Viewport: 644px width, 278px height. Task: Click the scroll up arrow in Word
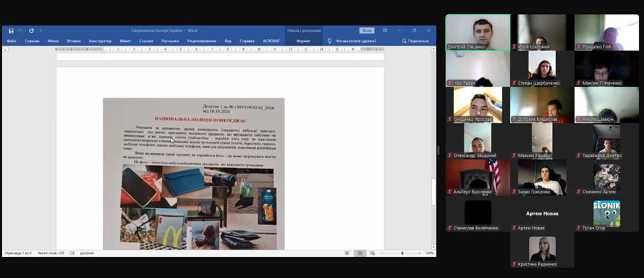tap(434, 49)
